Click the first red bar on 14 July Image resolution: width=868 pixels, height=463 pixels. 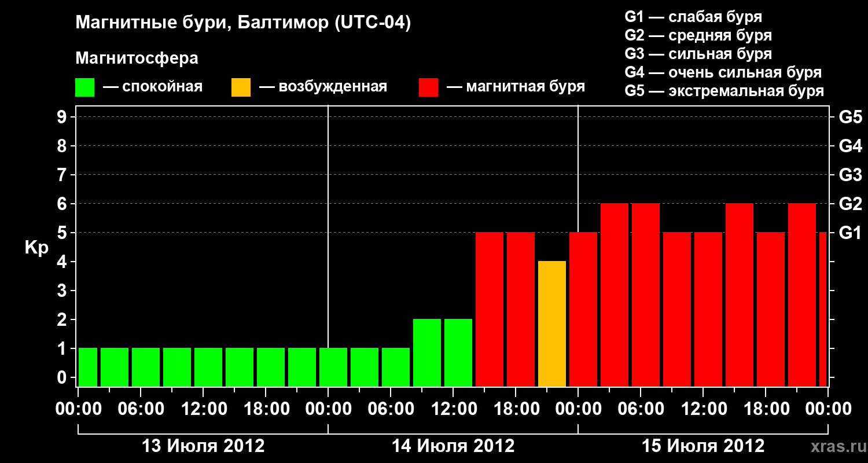pyautogui.click(x=490, y=309)
